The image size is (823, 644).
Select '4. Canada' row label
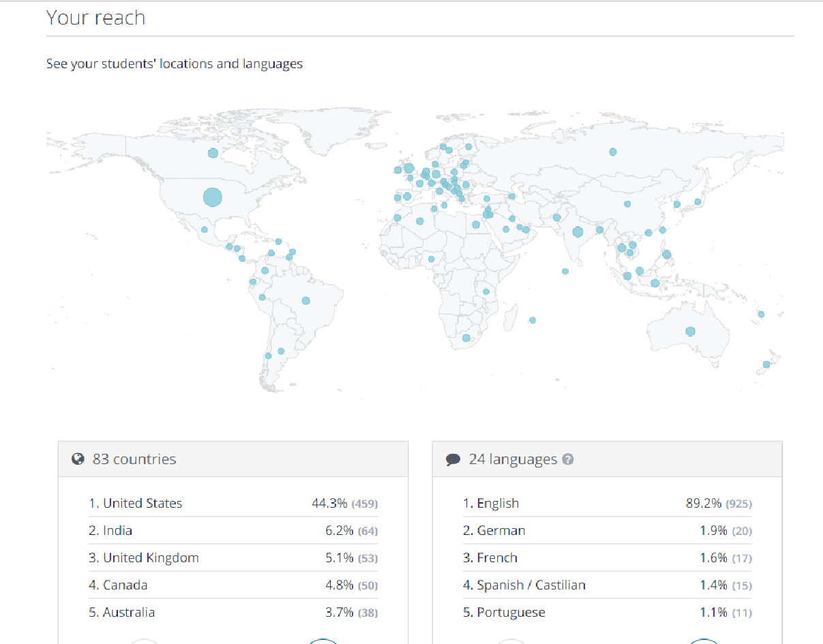point(118,585)
